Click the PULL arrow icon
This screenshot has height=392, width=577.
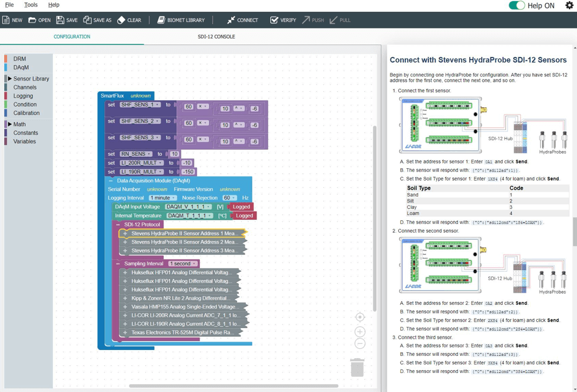pos(334,20)
